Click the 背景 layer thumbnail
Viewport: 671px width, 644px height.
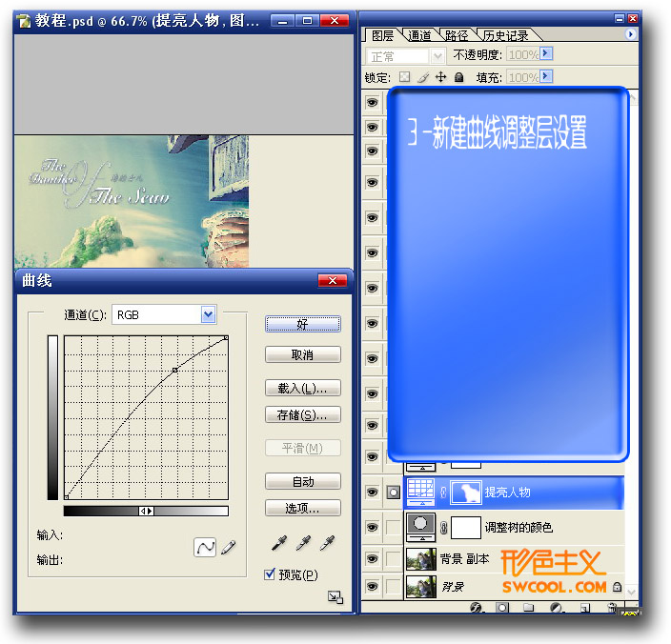pos(420,586)
